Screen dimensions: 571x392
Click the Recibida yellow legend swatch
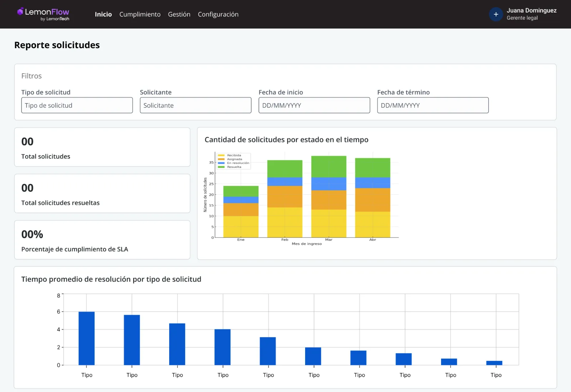tap(221, 156)
